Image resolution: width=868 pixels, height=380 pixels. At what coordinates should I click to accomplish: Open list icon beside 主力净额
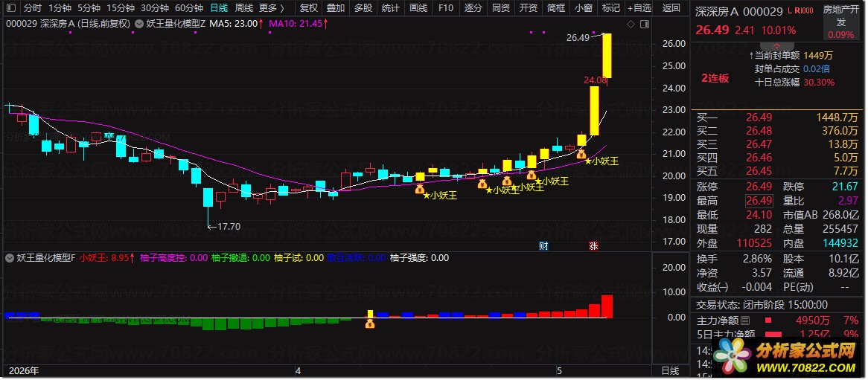pos(744,320)
